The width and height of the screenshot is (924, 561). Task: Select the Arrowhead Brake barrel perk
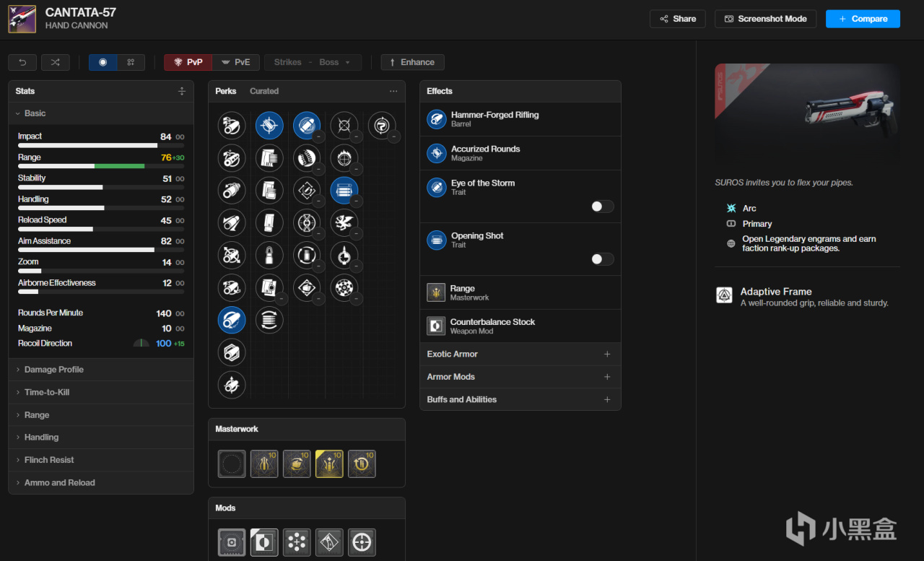[x=232, y=126]
